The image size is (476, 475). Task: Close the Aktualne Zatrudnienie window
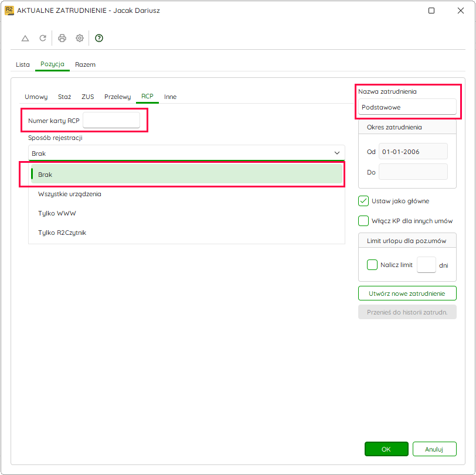pos(461,11)
